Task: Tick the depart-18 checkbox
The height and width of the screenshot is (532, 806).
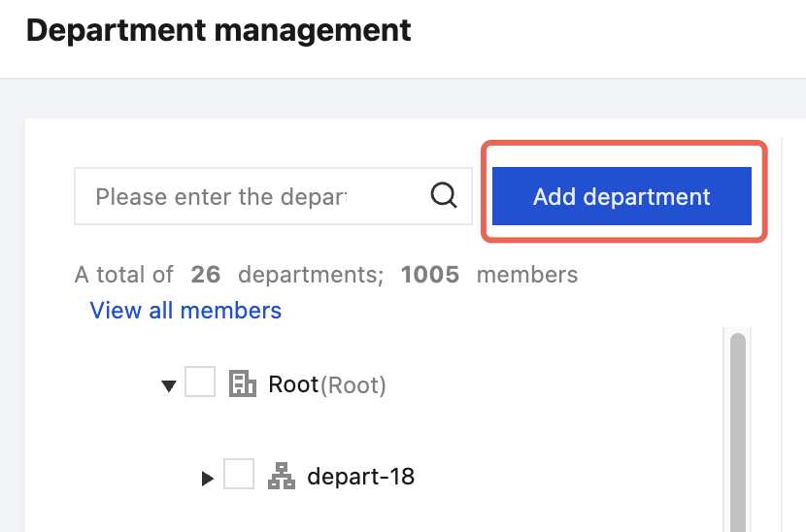Action: [x=239, y=474]
